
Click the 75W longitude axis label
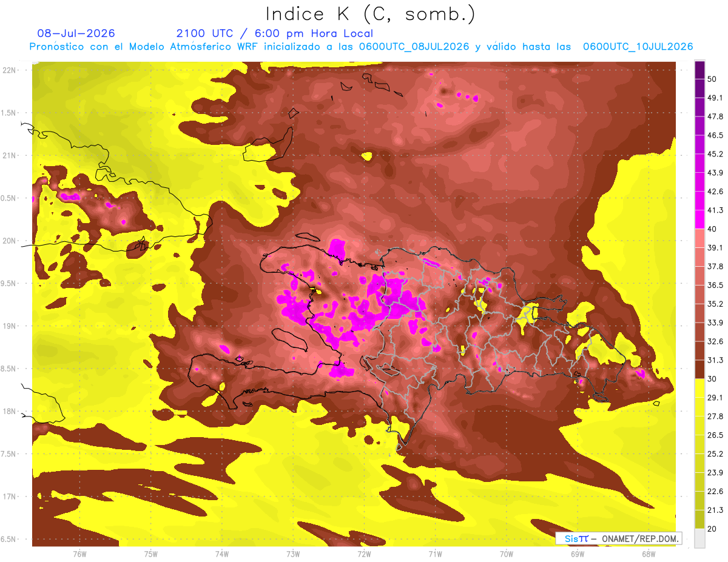pyautogui.click(x=151, y=554)
